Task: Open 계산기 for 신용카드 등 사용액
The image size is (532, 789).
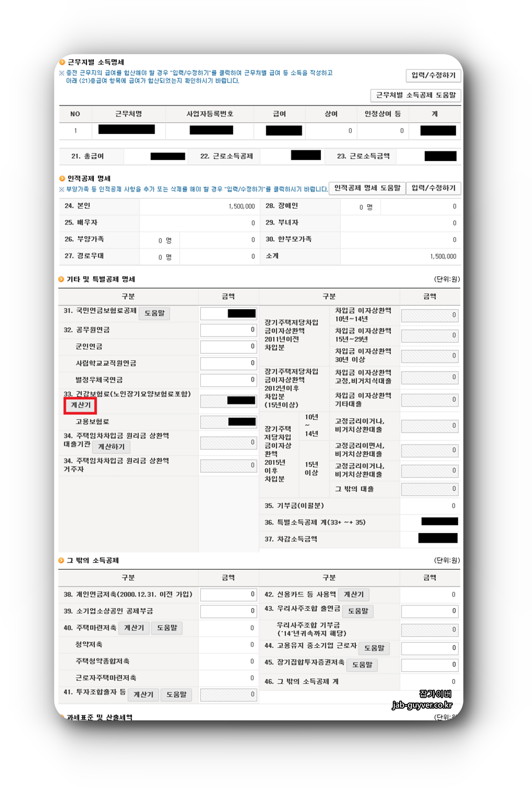Action: [x=353, y=594]
